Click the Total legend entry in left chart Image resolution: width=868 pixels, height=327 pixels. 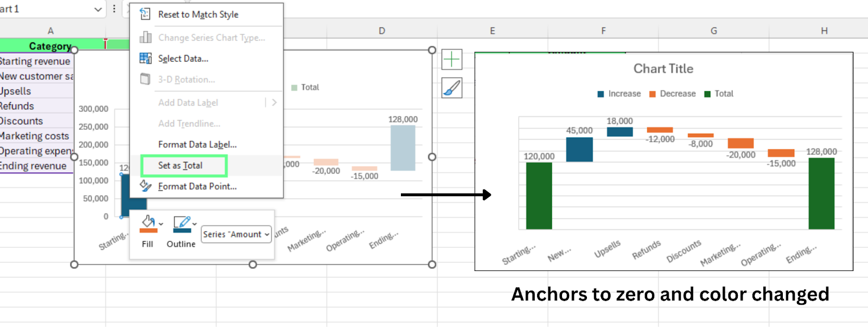(x=305, y=87)
